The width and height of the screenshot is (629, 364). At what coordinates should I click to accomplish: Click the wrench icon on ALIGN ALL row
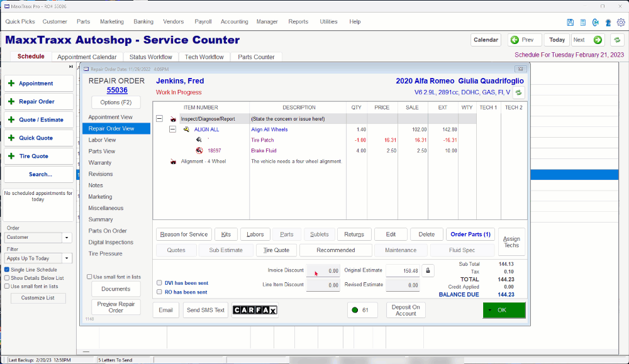coord(187,130)
